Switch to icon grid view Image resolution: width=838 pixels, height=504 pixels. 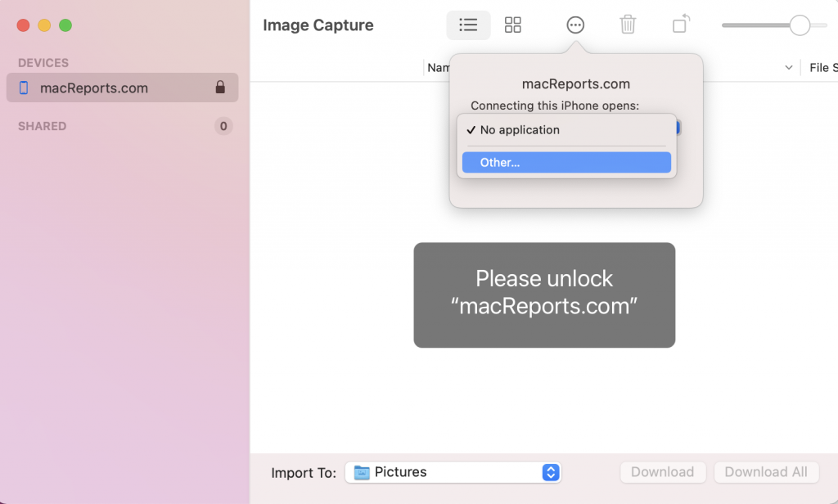(512, 25)
